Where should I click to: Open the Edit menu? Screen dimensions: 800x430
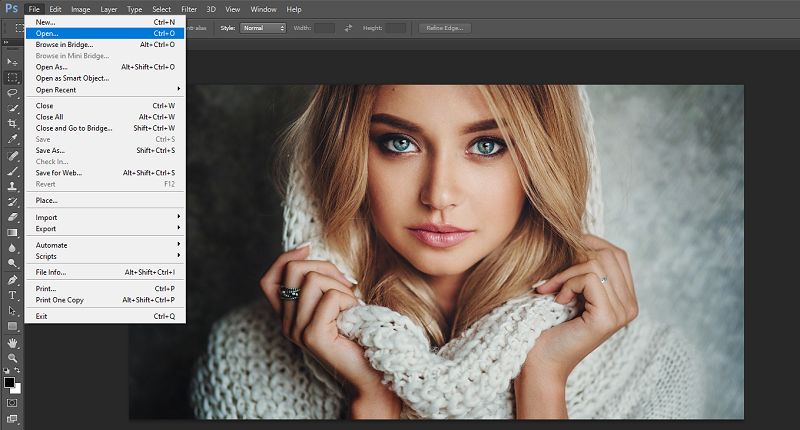pyautogui.click(x=55, y=9)
